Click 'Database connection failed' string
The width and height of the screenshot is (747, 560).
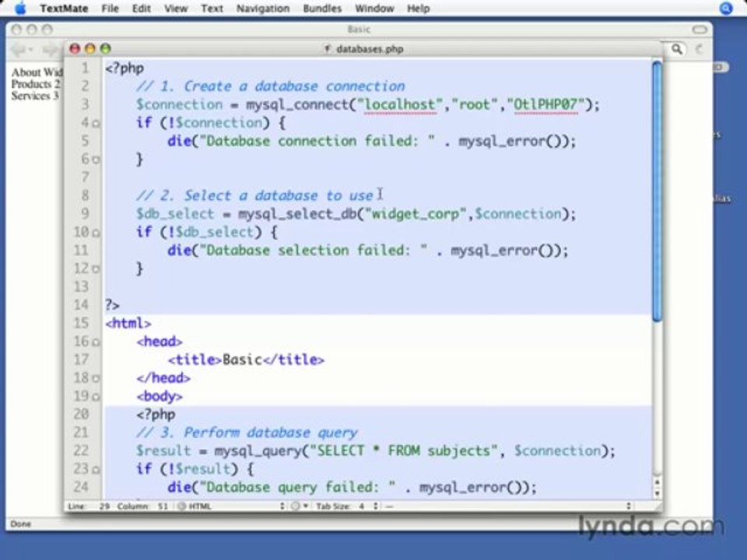pyautogui.click(x=317, y=141)
